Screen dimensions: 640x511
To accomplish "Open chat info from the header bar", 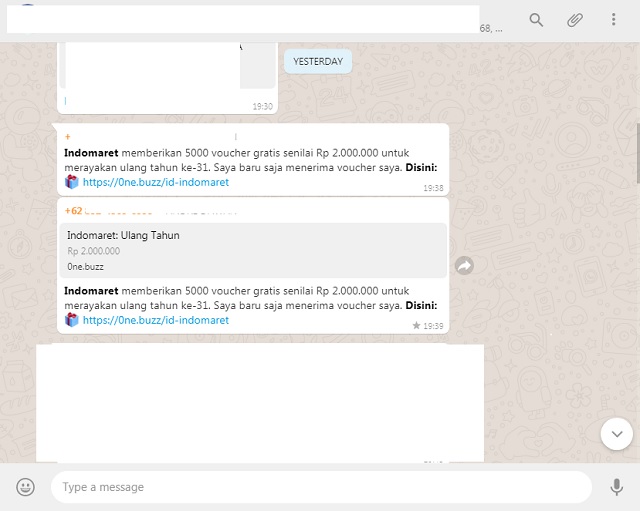I will pyautogui.click(x=250, y=20).
